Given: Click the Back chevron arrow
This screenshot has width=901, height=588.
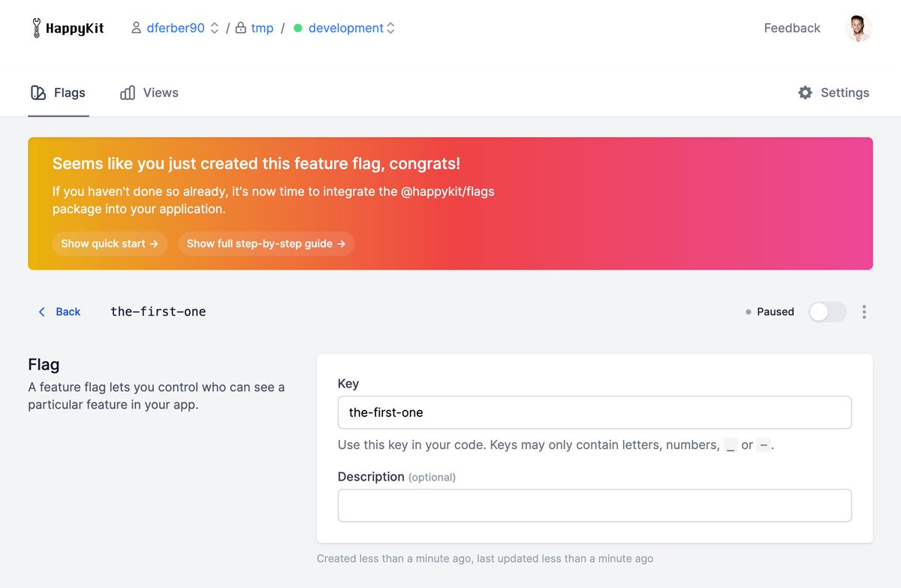Looking at the screenshot, I should (42, 312).
